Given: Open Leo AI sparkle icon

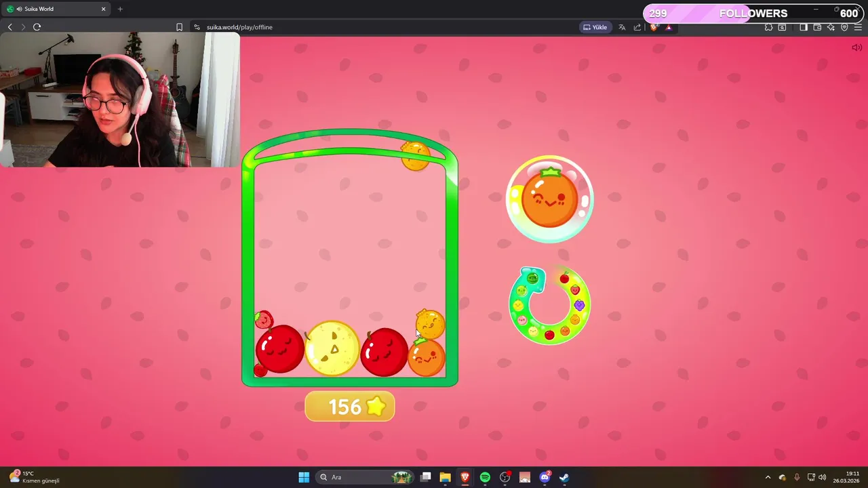Looking at the screenshot, I should tap(831, 27).
